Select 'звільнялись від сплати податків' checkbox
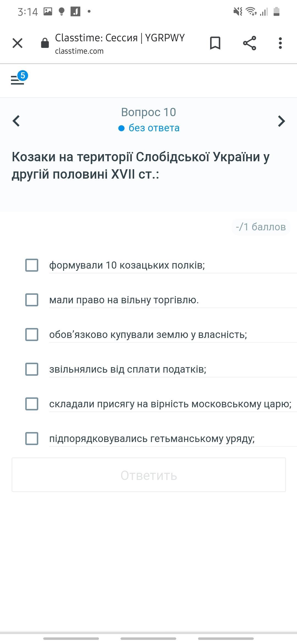The width and height of the screenshot is (297, 644). point(32,369)
